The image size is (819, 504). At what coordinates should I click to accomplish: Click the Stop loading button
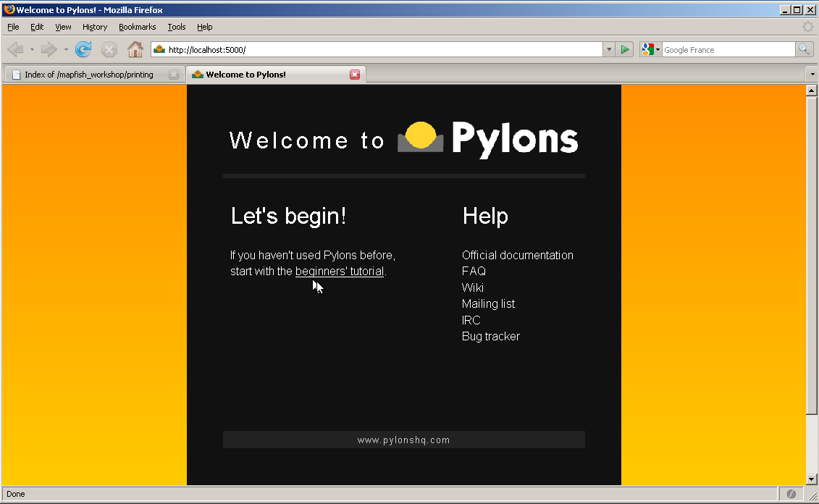pyautogui.click(x=109, y=50)
